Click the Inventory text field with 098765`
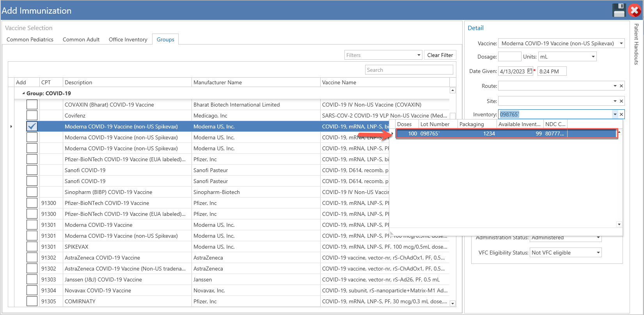The height and width of the screenshot is (315, 644). point(555,114)
